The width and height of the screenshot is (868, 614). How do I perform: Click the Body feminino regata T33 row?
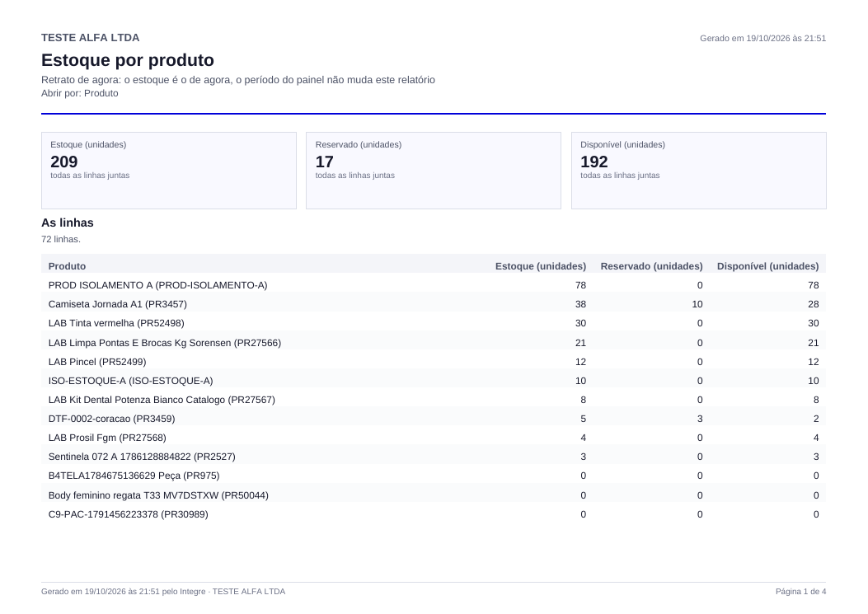434,495
